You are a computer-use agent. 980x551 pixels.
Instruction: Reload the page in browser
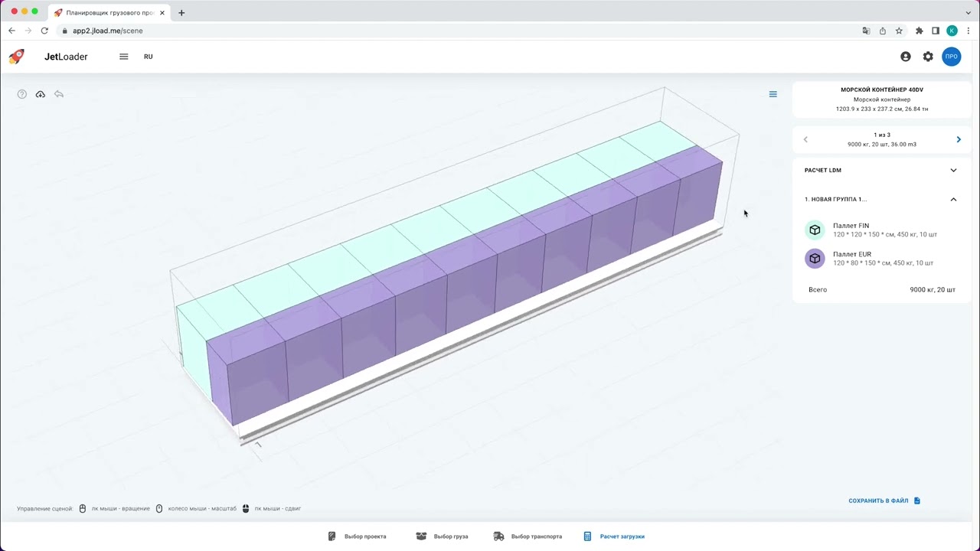(44, 31)
